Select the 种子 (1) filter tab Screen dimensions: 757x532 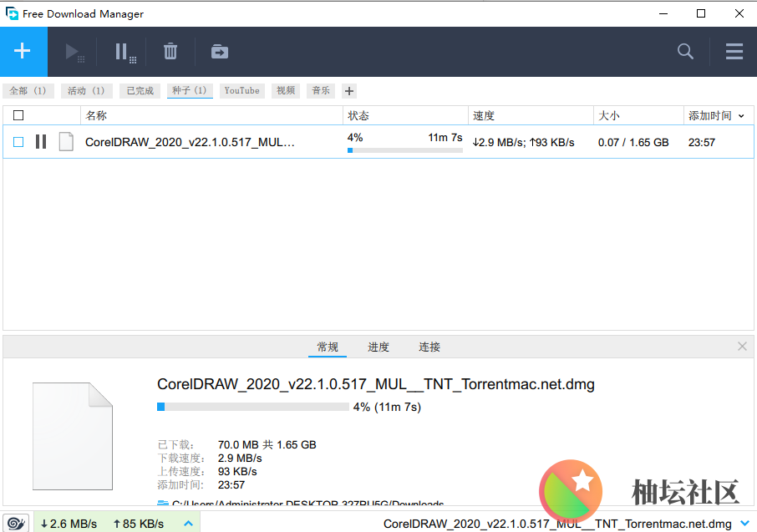[190, 90]
